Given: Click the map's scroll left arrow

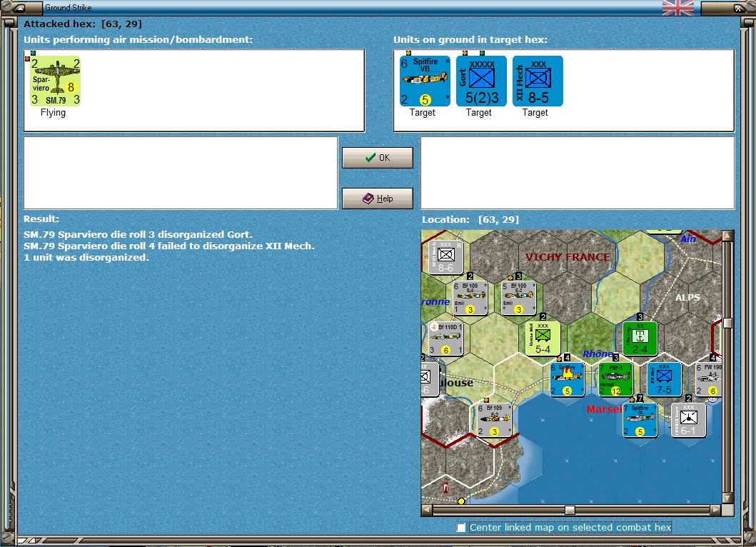Looking at the screenshot, I should (x=427, y=510).
